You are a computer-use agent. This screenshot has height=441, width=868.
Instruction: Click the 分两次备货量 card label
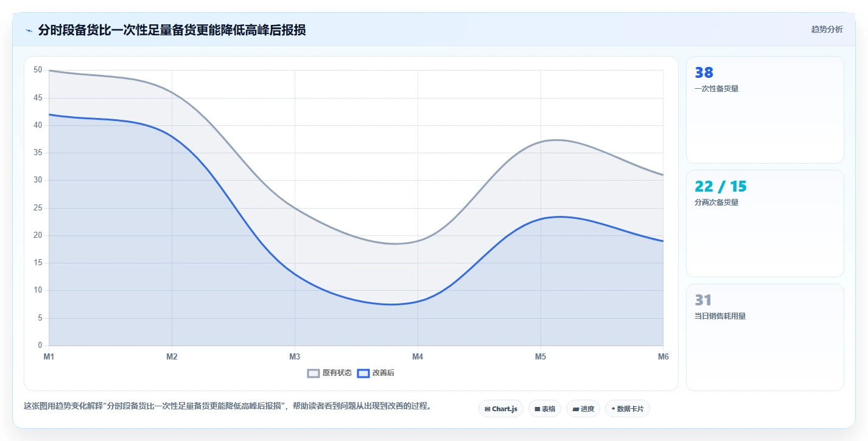pyautogui.click(x=716, y=203)
